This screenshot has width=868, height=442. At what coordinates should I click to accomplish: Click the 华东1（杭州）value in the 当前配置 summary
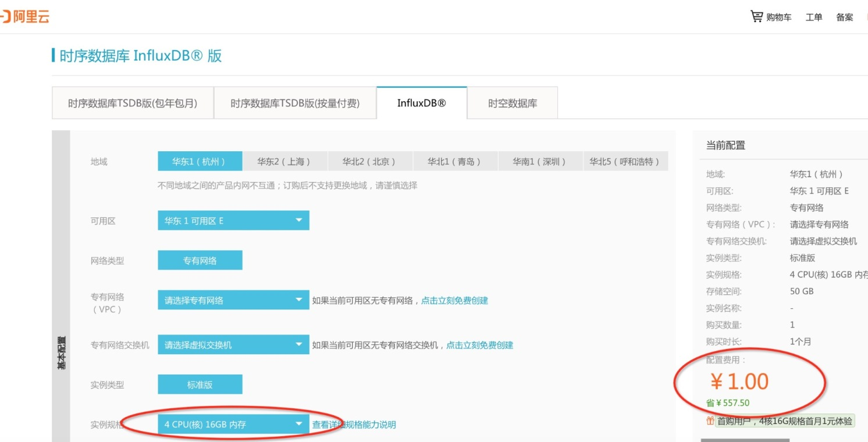[817, 174]
